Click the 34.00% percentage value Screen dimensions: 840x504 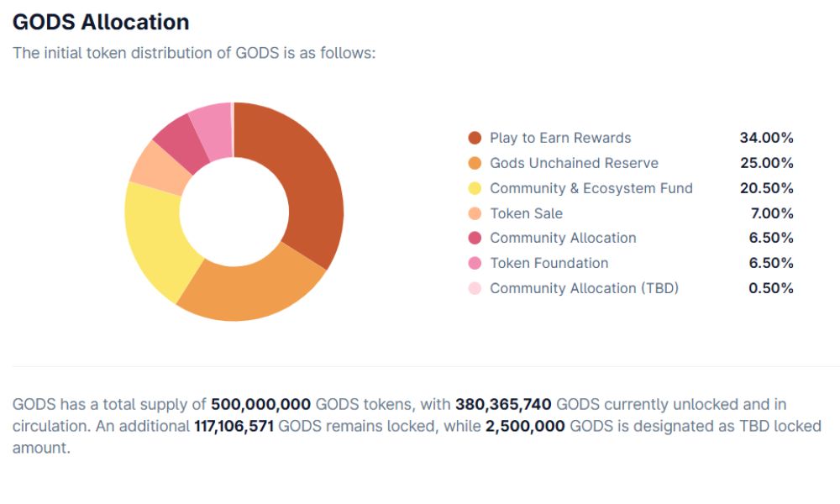[x=766, y=138]
